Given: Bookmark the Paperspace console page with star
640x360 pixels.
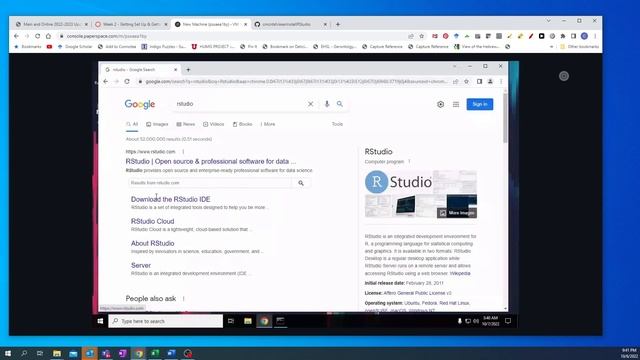Looking at the screenshot, I should tap(422, 36).
